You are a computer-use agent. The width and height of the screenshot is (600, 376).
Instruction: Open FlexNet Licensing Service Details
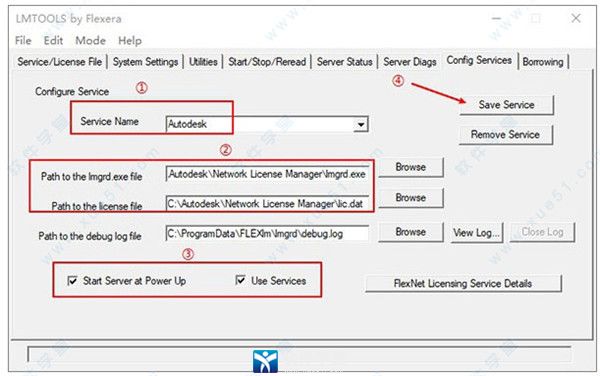(463, 283)
